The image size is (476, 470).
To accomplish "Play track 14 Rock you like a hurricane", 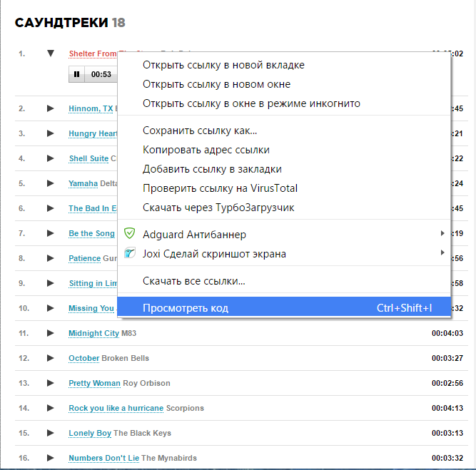I will 51,408.
